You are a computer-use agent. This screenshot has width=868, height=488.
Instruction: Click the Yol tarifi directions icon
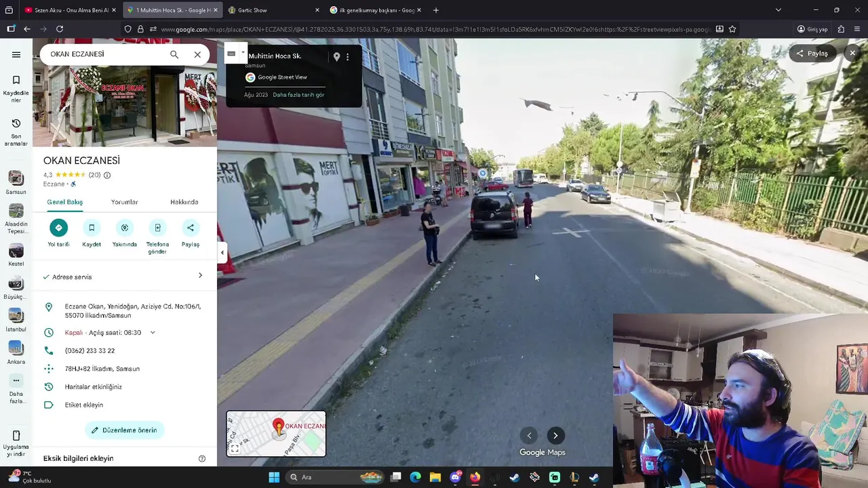click(58, 228)
